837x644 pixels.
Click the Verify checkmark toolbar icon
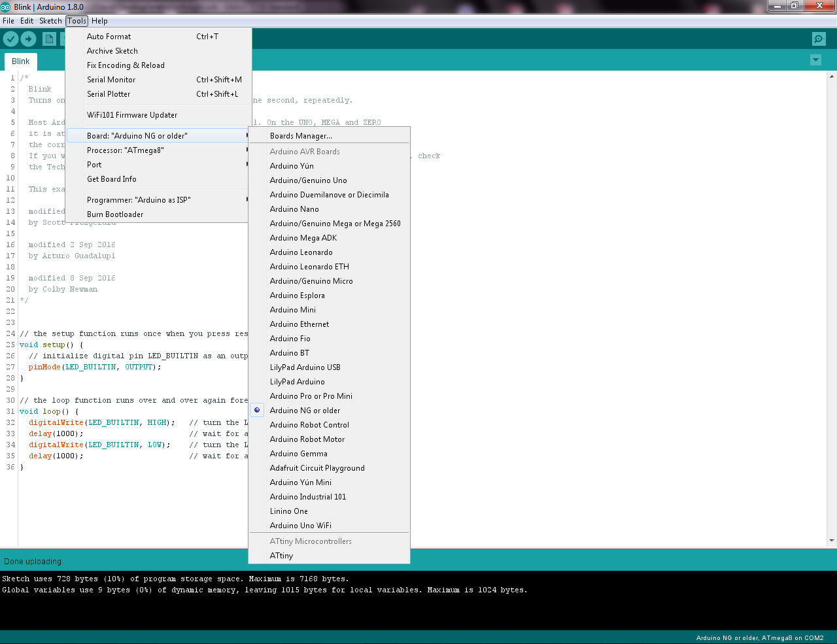click(10, 39)
